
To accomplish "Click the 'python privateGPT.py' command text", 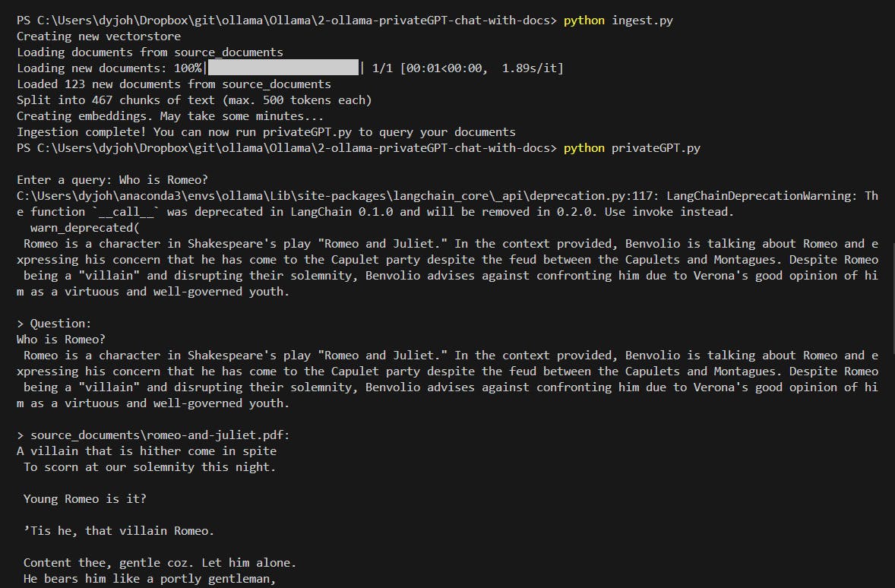I will tap(631, 148).
